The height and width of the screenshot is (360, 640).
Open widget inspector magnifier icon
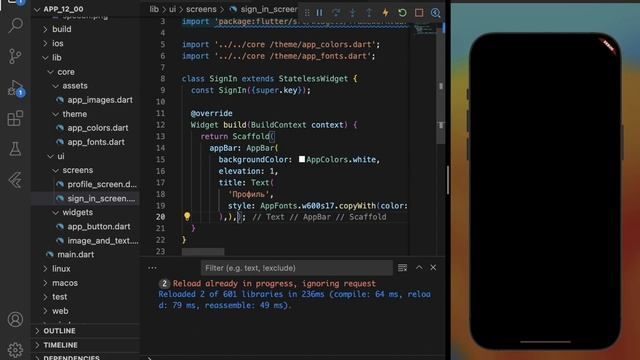[436, 13]
